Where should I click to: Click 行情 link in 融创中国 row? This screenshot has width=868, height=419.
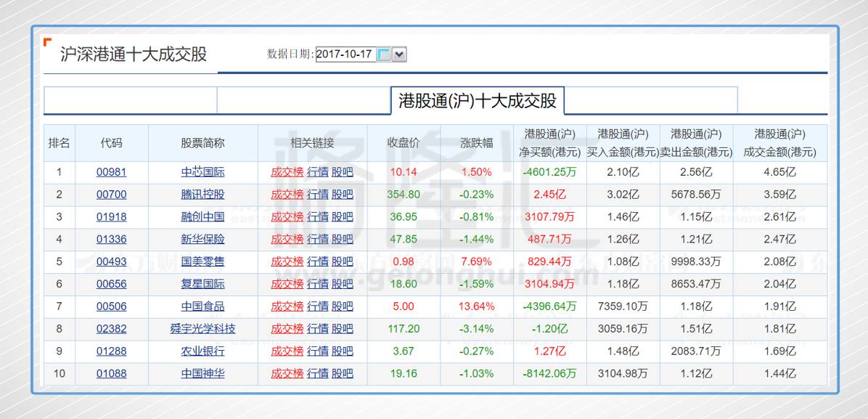click(318, 216)
